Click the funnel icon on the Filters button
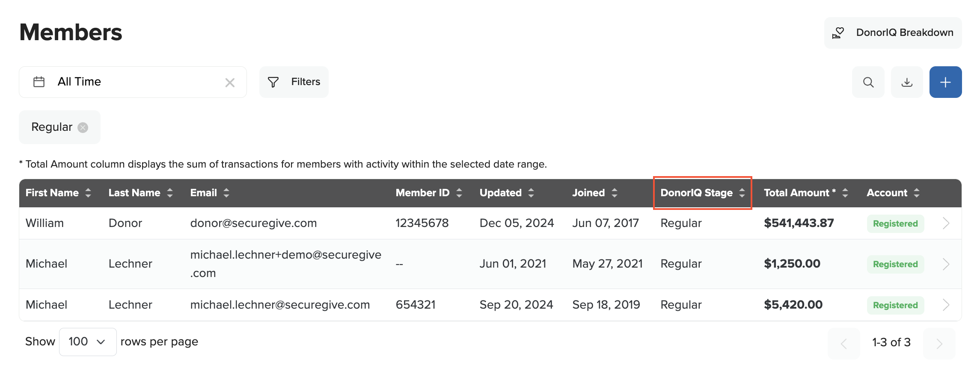The height and width of the screenshot is (389, 980). 274,82
